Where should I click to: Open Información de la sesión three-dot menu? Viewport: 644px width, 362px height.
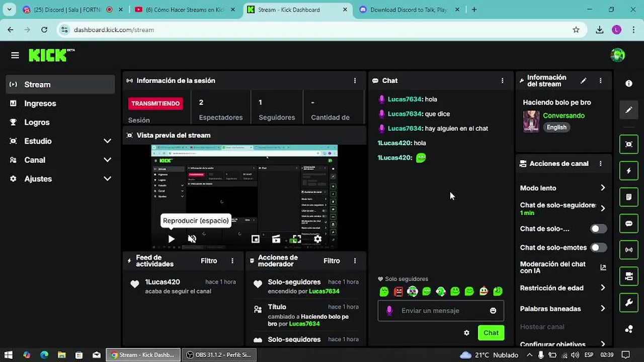coord(355,80)
